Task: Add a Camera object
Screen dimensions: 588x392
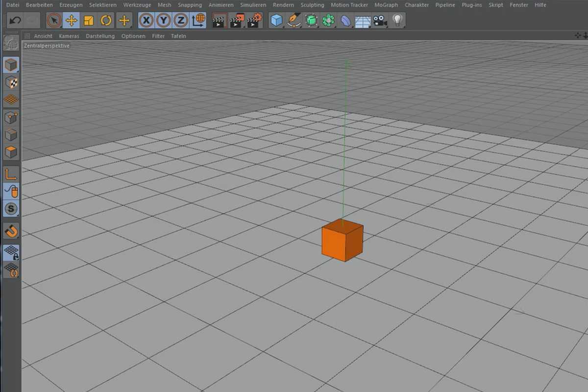Action: point(380,21)
